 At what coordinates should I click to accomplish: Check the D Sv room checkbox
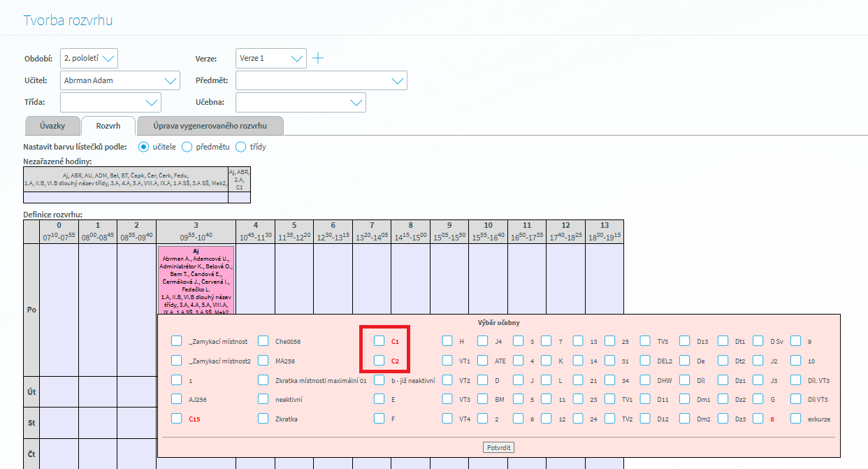coord(758,341)
